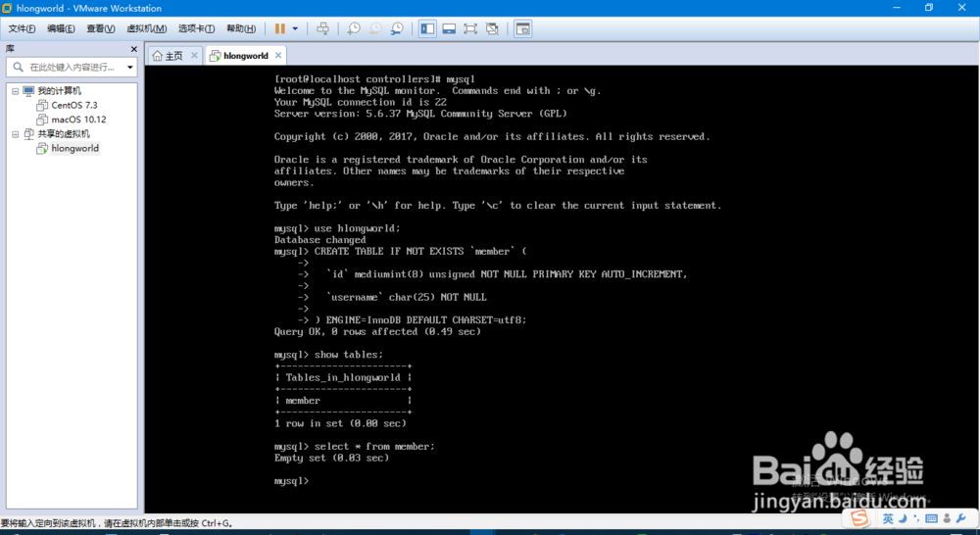The height and width of the screenshot is (535, 980).
Task: Select 共享的虚拟机 in the library
Action: click(63, 133)
